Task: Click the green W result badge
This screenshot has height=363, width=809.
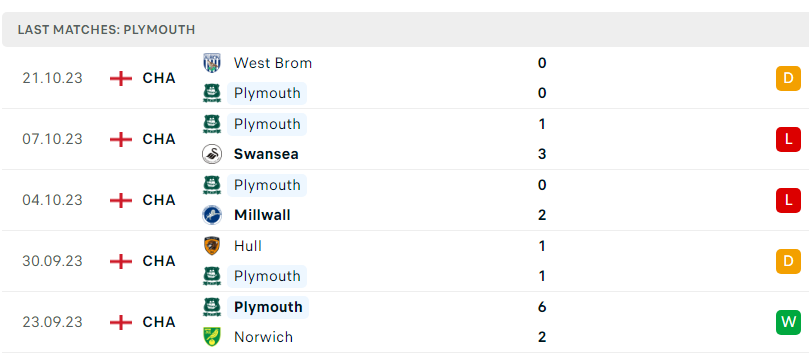Action: coord(788,322)
